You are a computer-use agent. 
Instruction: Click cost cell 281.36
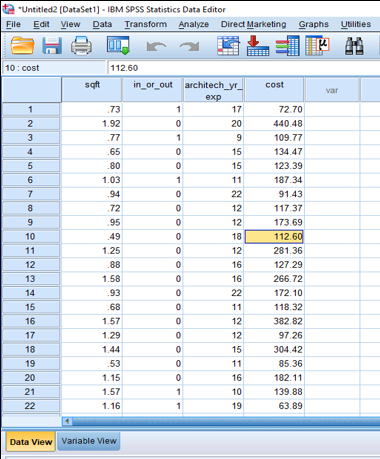[x=274, y=250]
